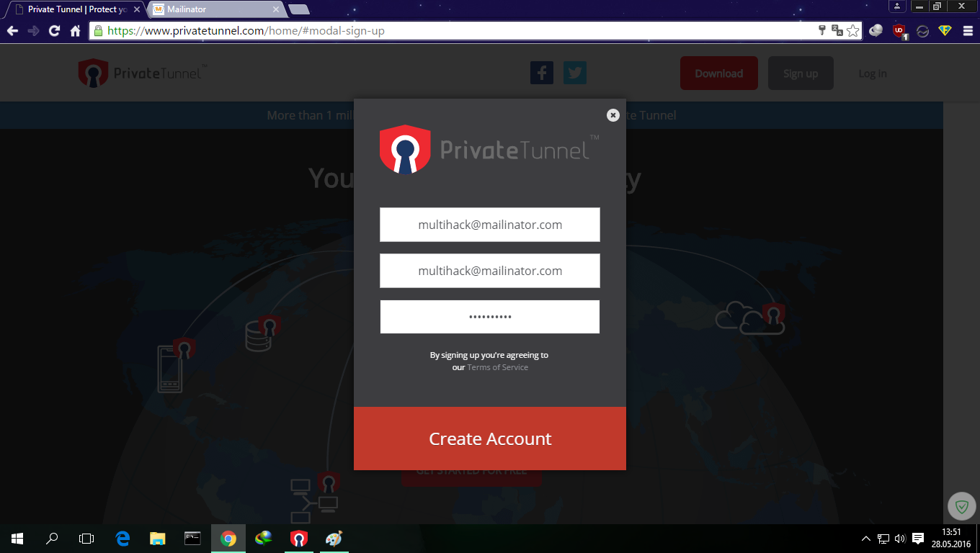
Task: Open the taskbar search
Action: 52,538
